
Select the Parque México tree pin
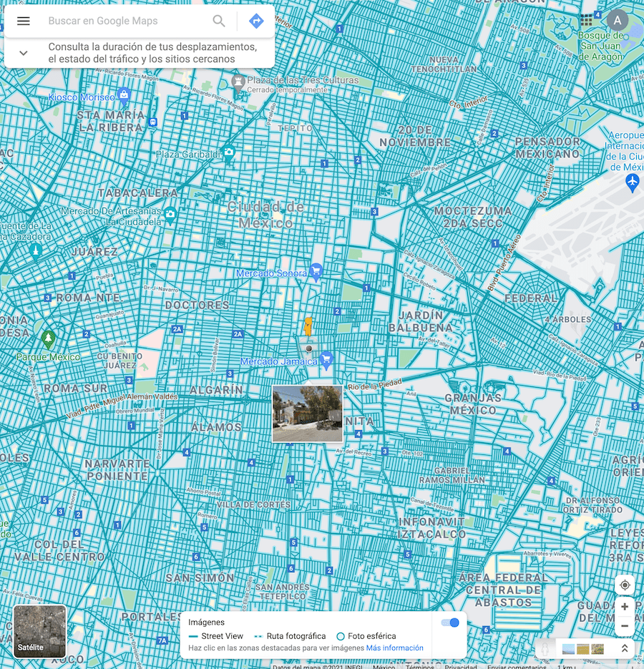(48, 338)
